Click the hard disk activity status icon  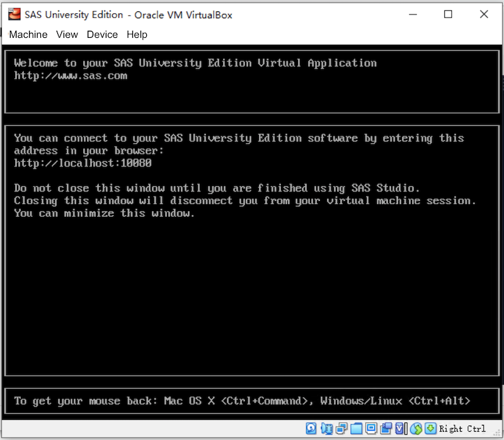tap(311, 429)
